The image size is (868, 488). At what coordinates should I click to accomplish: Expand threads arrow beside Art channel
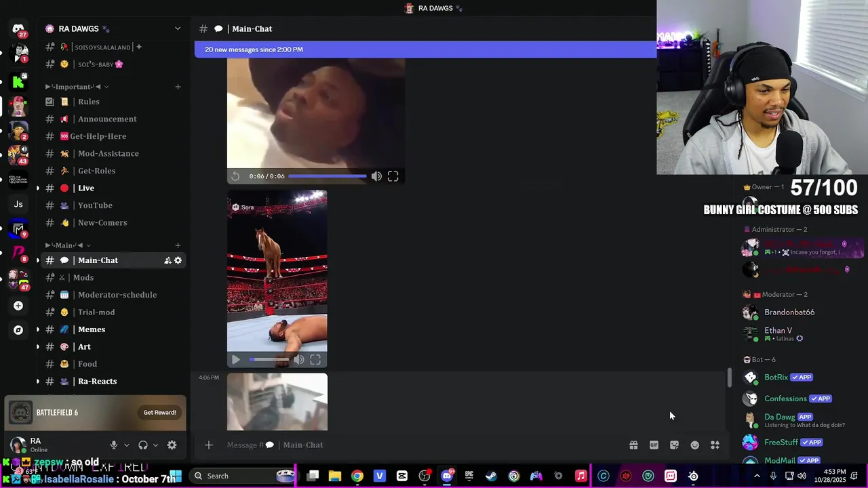(x=38, y=347)
